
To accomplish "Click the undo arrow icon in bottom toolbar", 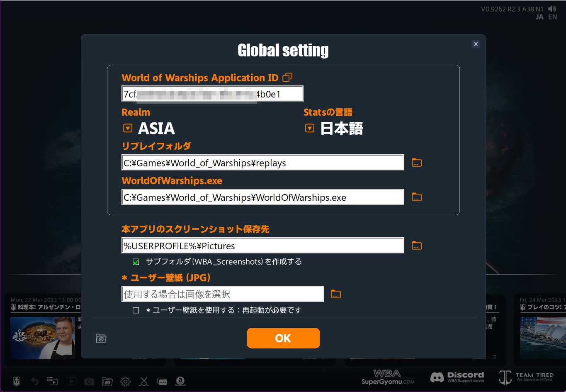I will click(x=35, y=381).
